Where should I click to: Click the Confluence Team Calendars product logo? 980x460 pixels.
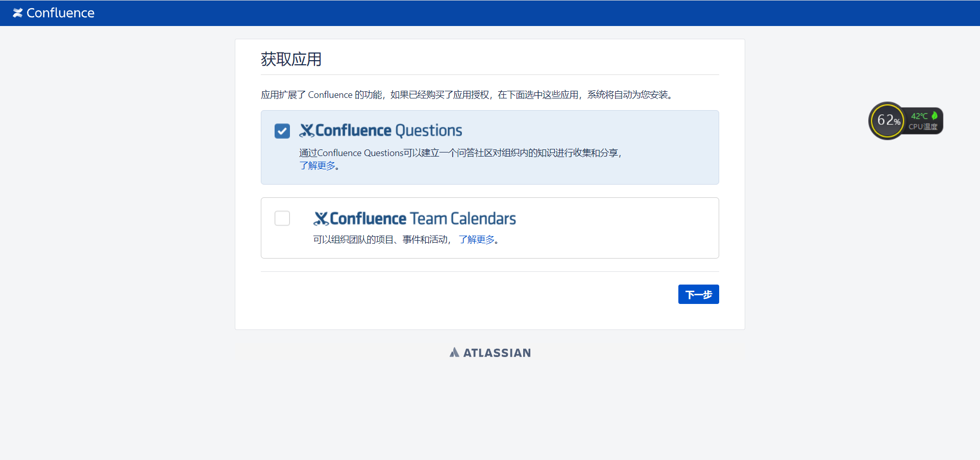pyautogui.click(x=414, y=219)
